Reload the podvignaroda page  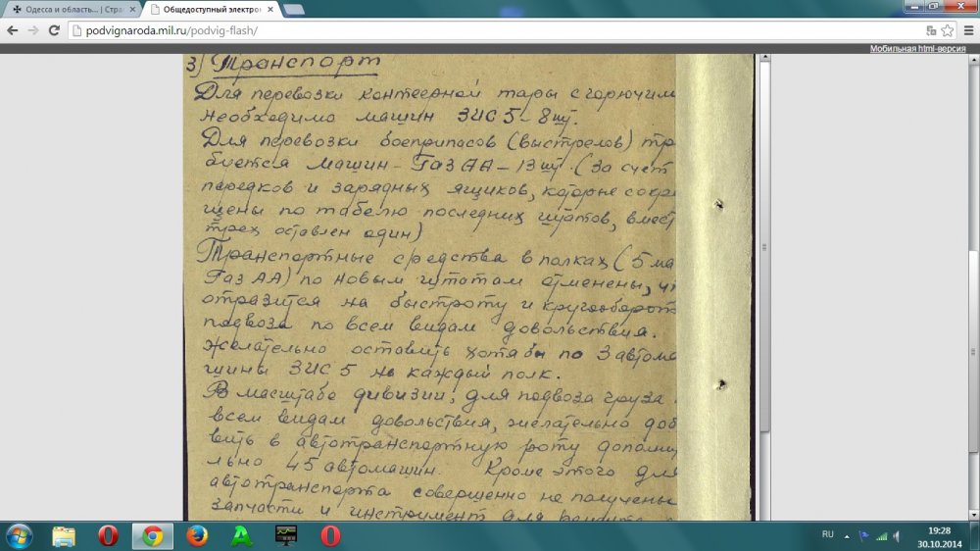coord(54,30)
